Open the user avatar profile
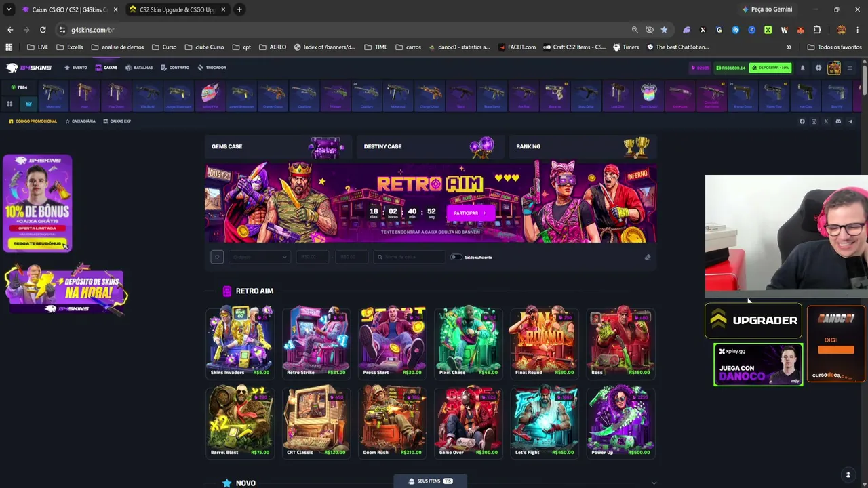This screenshot has width=868, height=488. pyautogui.click(x=834, y=68)
